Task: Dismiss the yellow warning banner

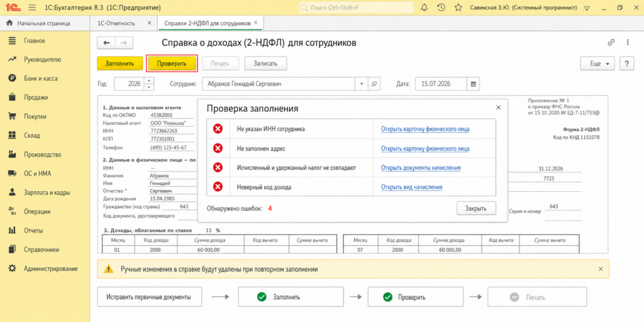Action: pyautogui.click(x=601, y=269)
